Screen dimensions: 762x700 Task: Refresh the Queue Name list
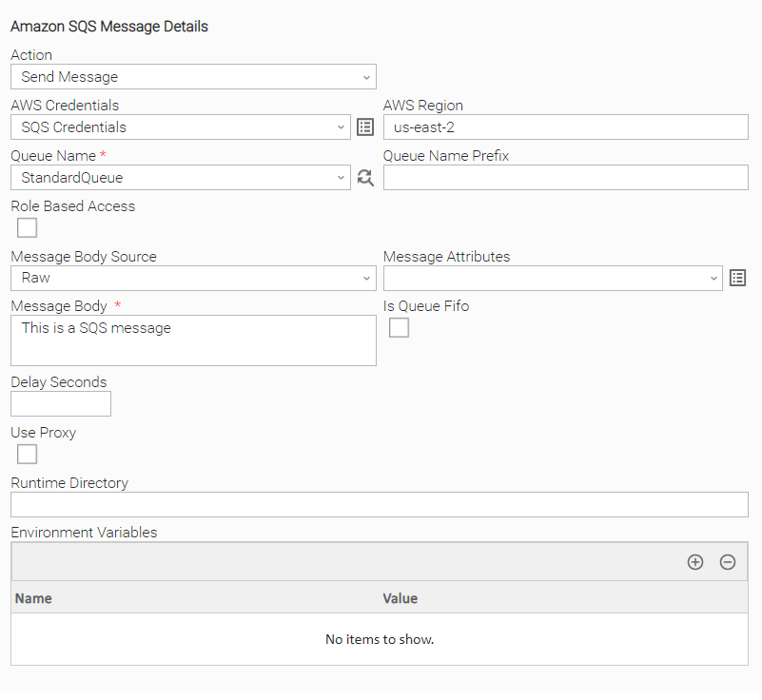point(365,178)
